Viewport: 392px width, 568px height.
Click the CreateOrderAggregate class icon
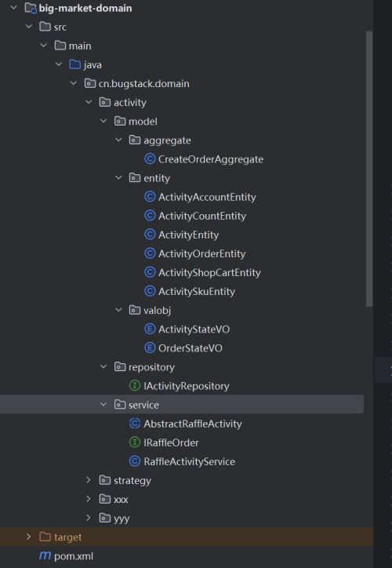(x=150, y=158)
